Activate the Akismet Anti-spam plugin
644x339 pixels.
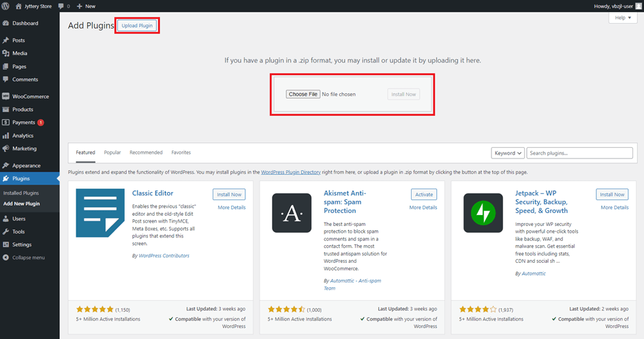pos(424,195)
